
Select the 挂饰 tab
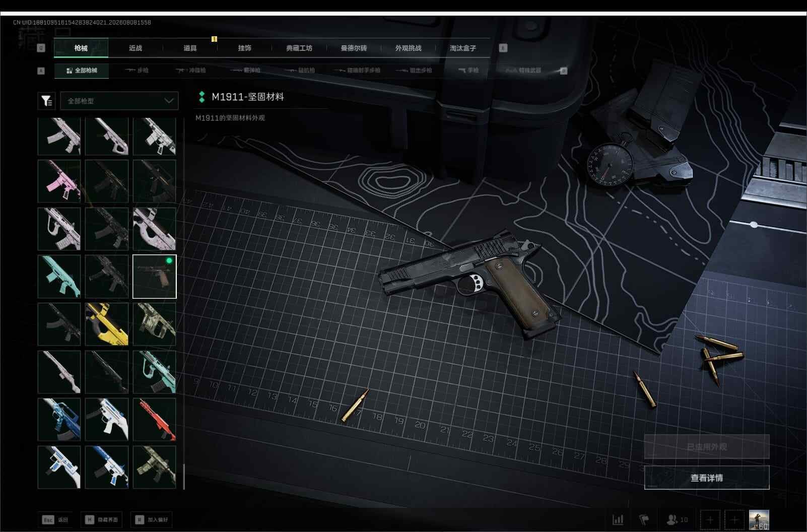click(245, 48)
